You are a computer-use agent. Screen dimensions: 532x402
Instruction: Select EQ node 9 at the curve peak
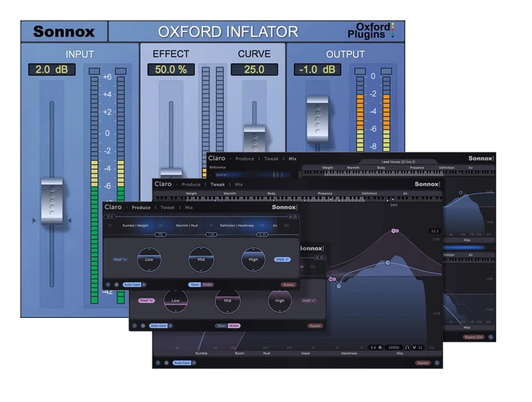tap(394, 231)
